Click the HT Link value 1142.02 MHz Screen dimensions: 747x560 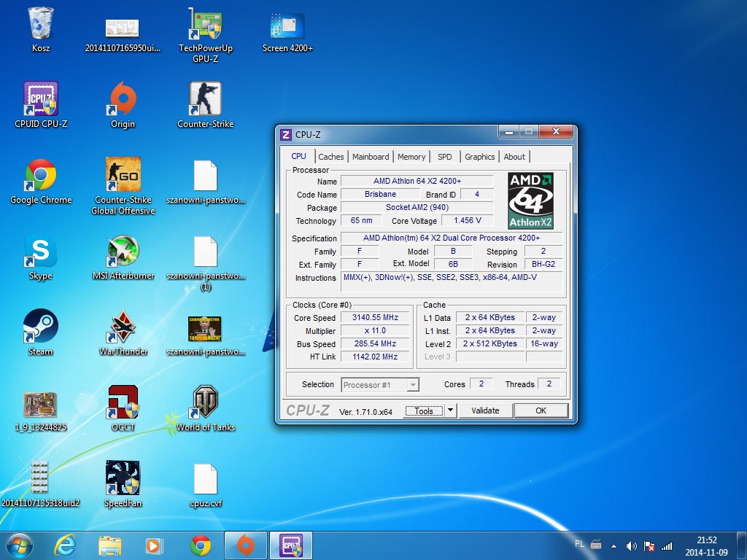coord(375,357)
